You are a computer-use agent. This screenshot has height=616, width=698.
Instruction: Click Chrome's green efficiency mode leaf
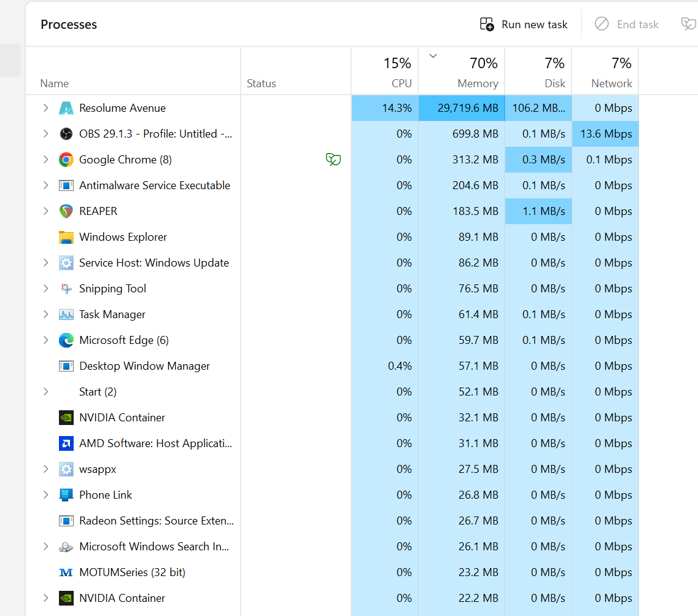click(333, 160)
